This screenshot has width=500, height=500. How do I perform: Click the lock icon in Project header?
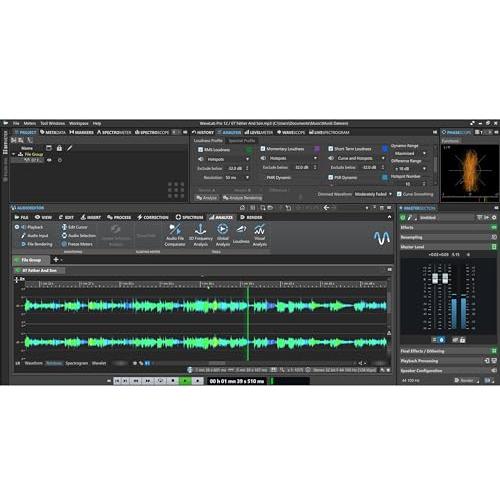pos(59,148)
